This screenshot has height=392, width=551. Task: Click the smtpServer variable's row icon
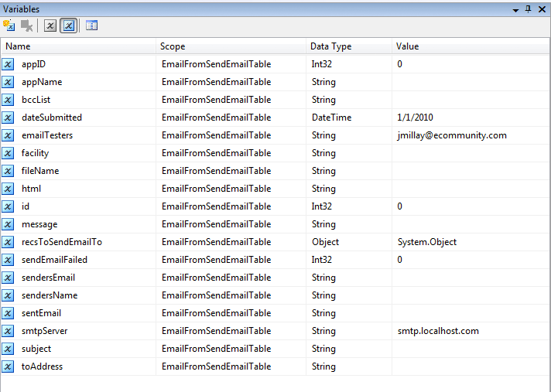[9, 331]
